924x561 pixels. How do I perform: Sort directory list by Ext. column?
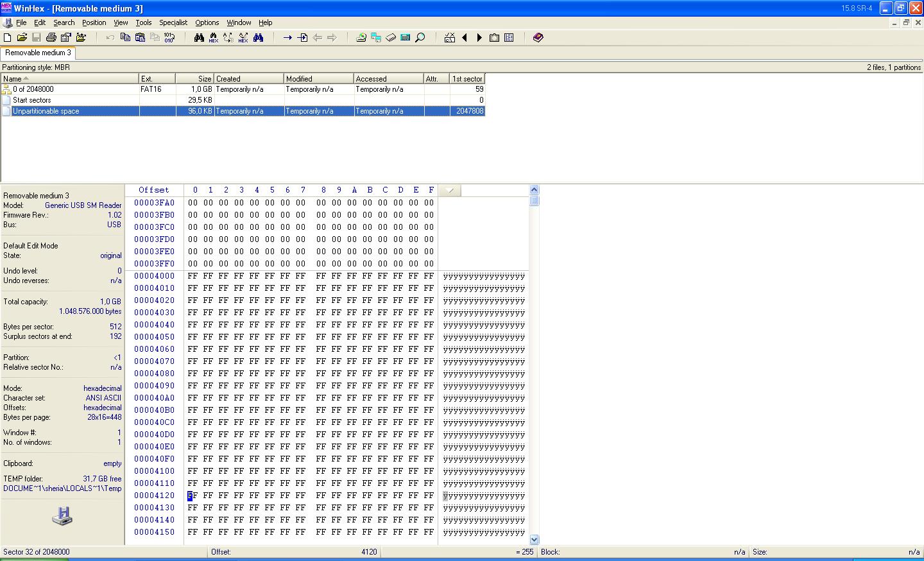[157, 79]
